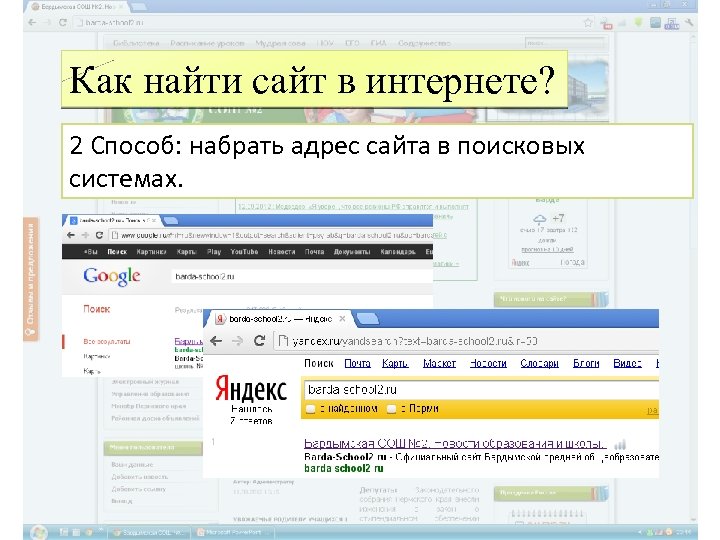This screenshot has height=540, width=720.
Task: Click search field on school site header
Action: [564, 43]
